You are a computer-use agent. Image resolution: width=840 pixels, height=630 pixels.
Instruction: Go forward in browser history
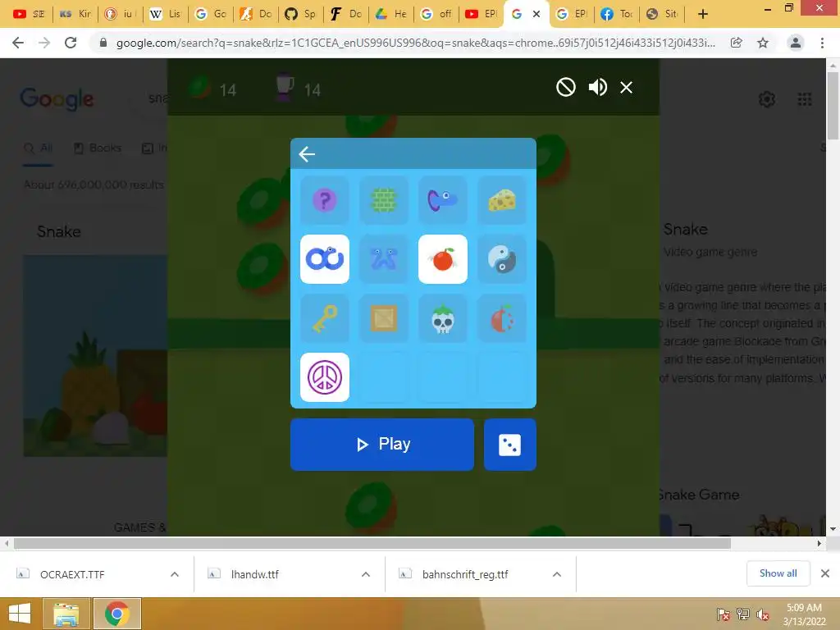44,43
